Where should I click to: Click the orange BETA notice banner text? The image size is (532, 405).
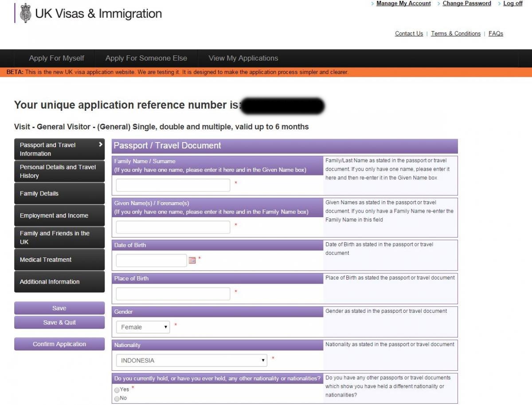pyautogui.click(x=177, y=72)
